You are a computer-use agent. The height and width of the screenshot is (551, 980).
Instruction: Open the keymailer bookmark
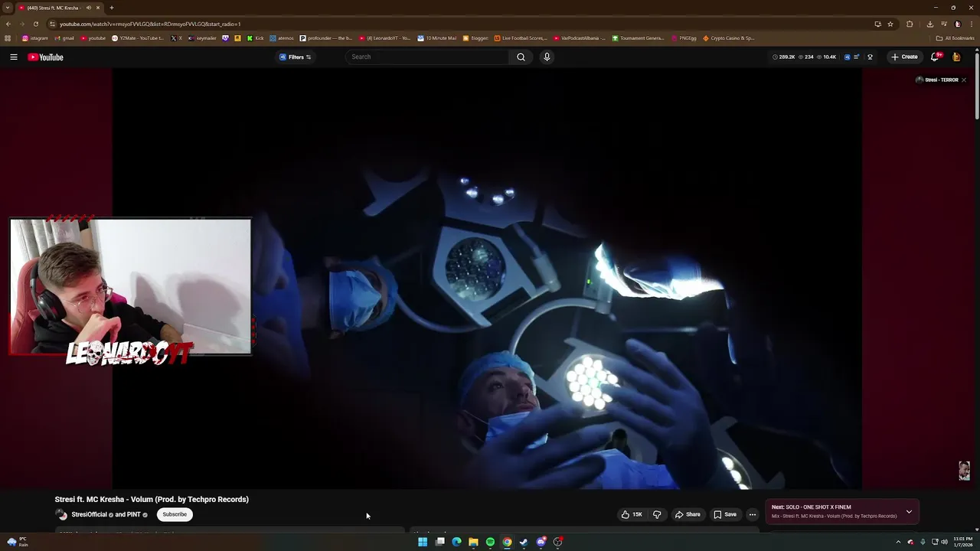(x=203, y=37)
